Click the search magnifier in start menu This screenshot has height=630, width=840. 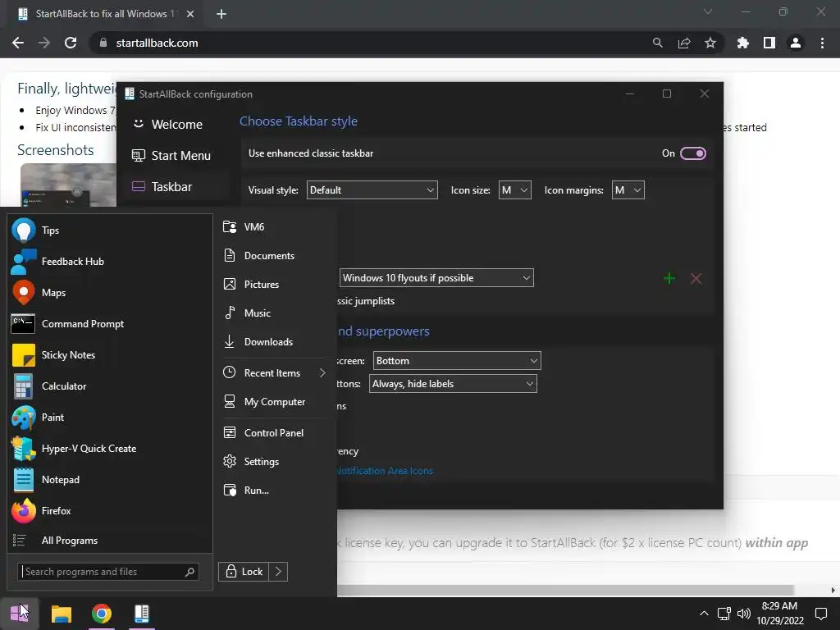pos(189,572)
